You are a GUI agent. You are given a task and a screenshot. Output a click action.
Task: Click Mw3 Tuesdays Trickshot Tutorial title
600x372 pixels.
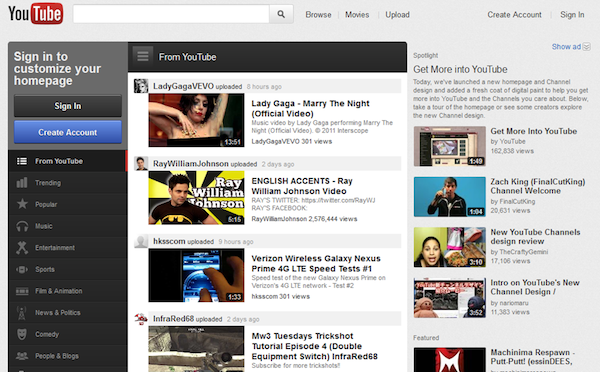[x=315, y=346]
